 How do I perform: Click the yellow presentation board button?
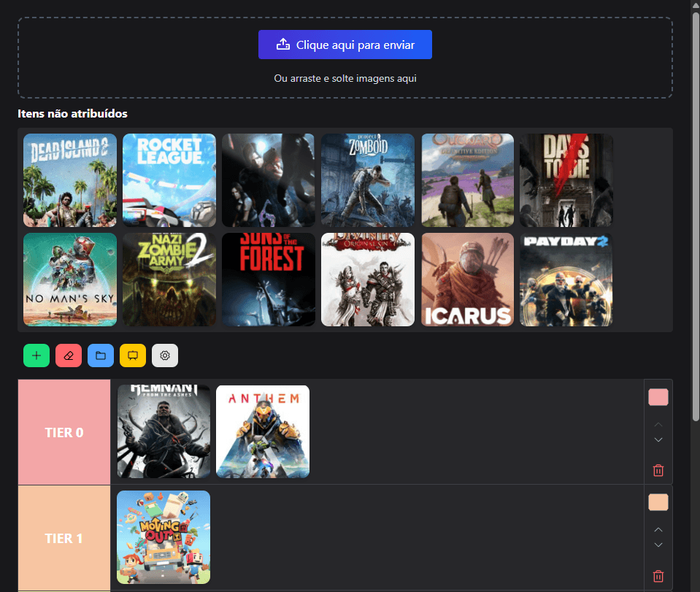133,355
